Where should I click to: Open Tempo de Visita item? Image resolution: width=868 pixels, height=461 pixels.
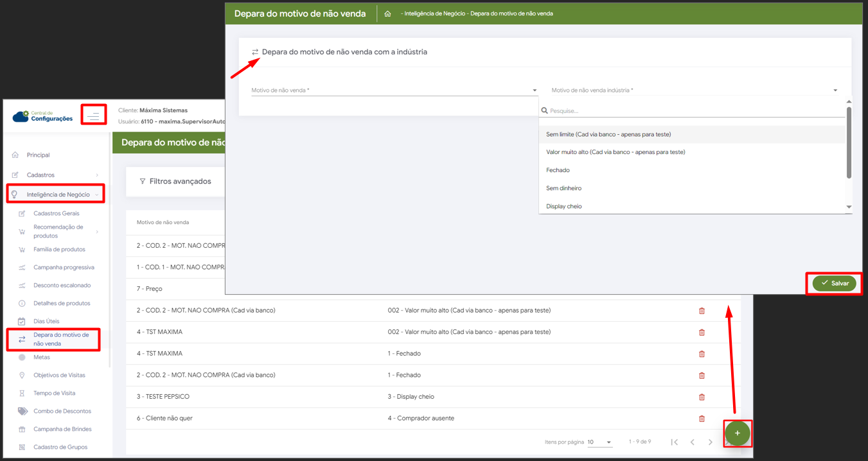pos(54,393)
